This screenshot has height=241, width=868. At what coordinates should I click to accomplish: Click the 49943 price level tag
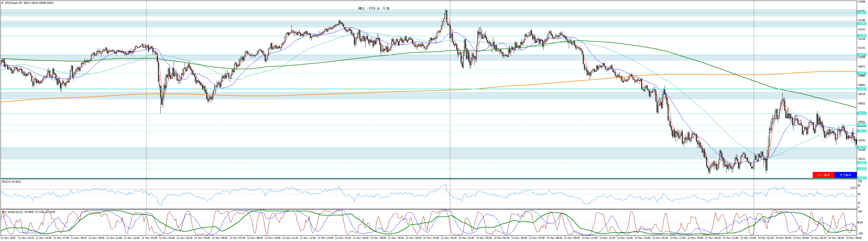tap(862, 178)
